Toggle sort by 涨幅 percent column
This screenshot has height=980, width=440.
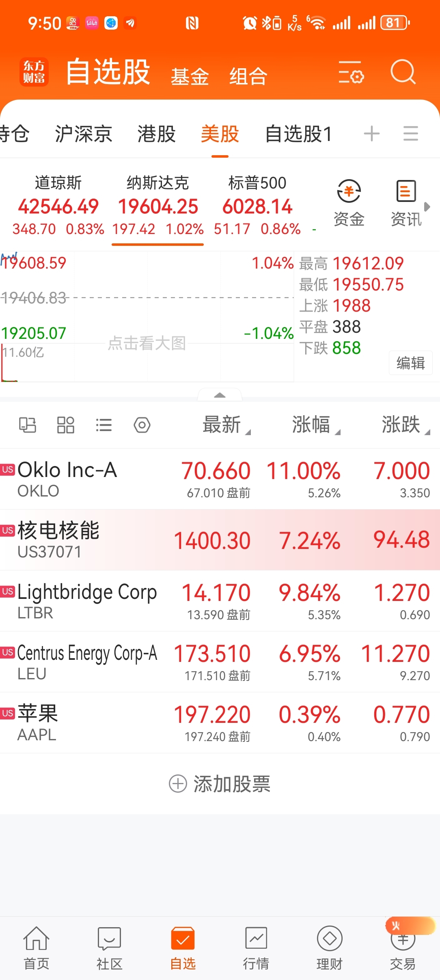pos(316,425)
